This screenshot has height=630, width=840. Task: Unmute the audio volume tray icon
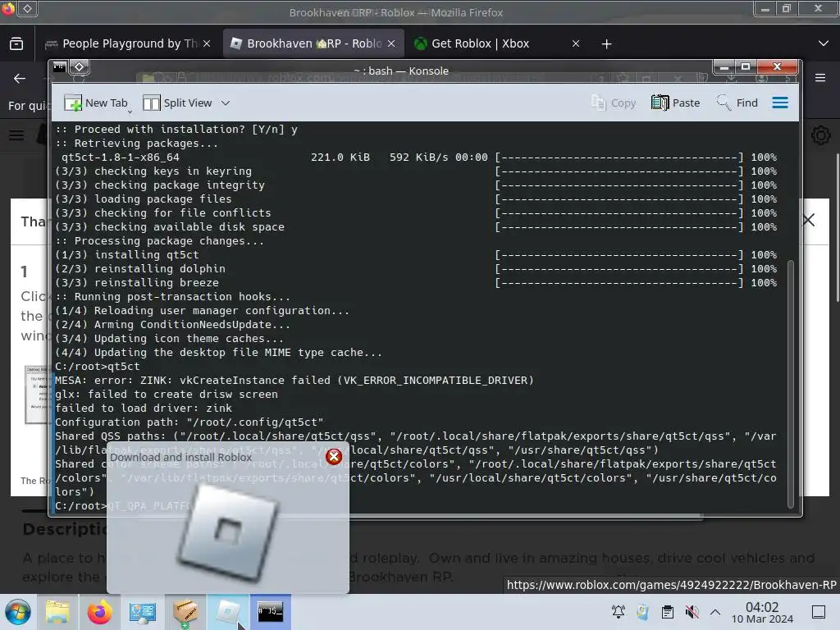coord(692,612)
